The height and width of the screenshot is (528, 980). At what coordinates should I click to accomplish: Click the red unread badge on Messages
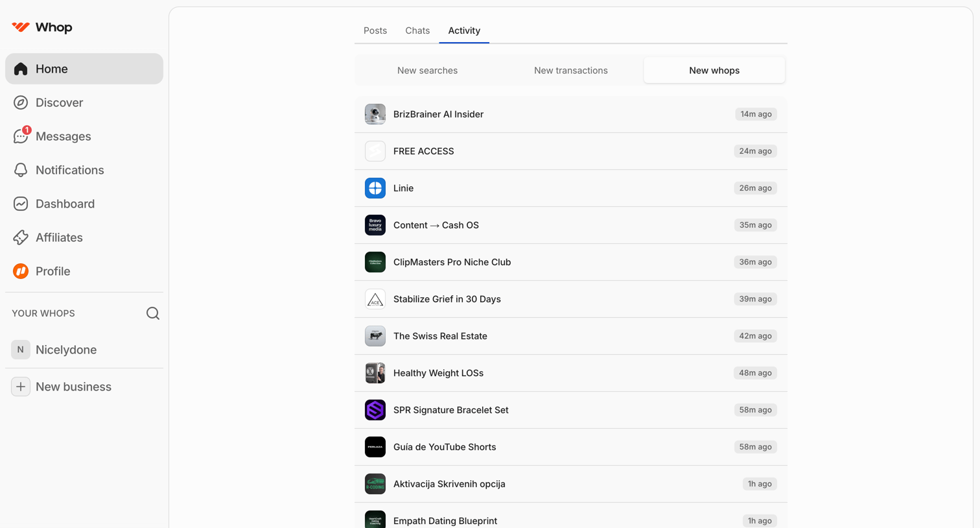click(x=27, y=130)
